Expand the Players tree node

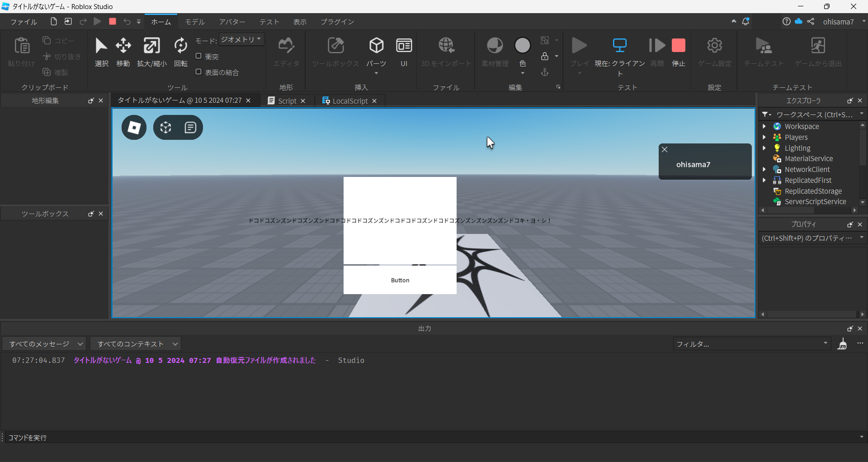pyautogui.click(x=764, y=137)
